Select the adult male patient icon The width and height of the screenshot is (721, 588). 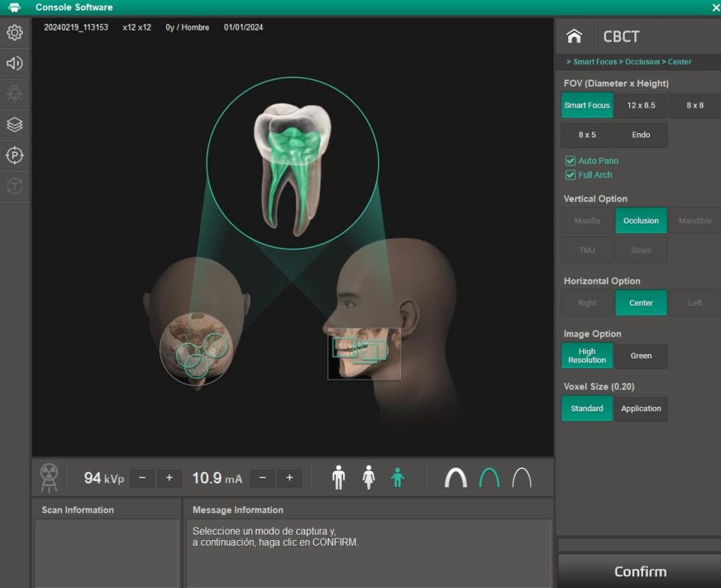[339, 477]
